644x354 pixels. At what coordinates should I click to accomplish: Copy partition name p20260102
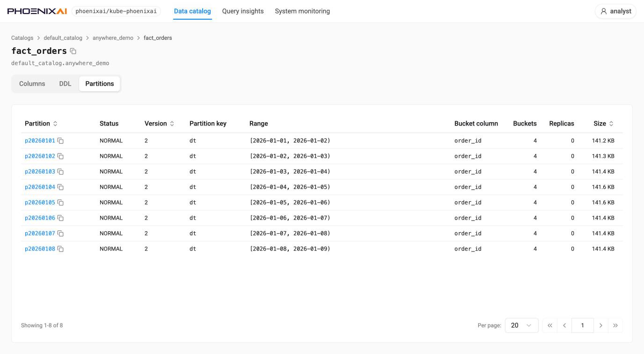60,156
